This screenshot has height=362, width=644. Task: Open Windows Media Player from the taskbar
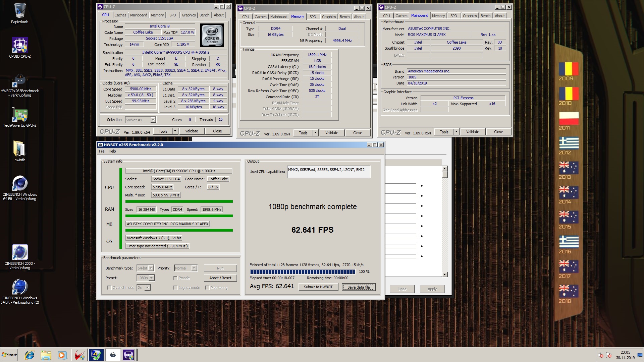click(x=62, y=355)
